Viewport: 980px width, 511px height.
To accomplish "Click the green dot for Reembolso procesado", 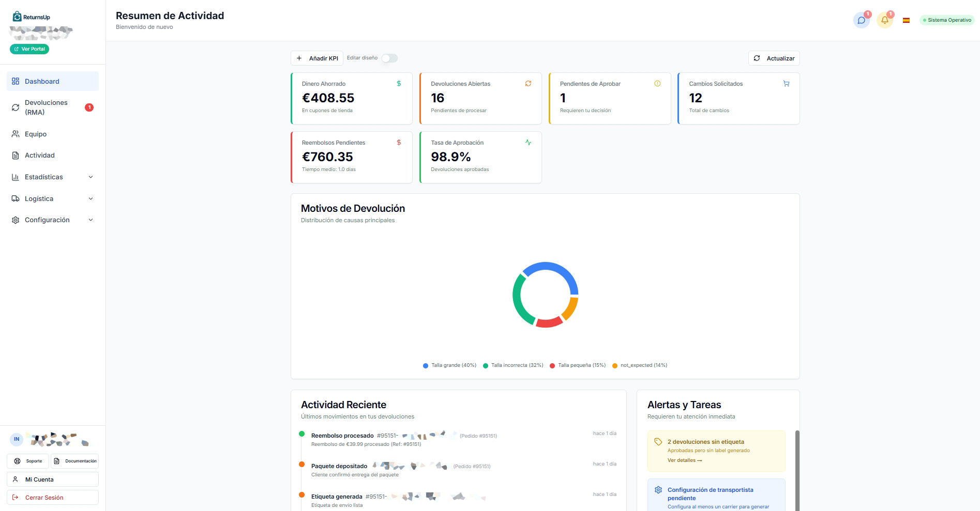I will 302,434.
